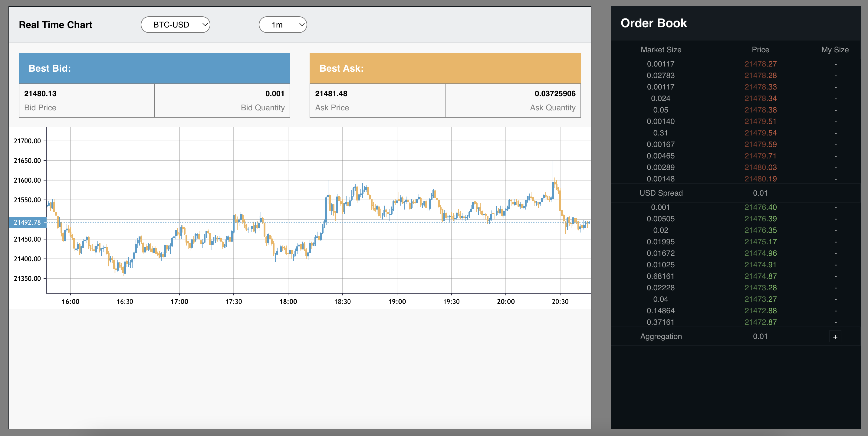Image resolution: width=868 pixels, height=436 pixels.
Task: Select bid price 21476.40 in order book
Action: [761, 207]
